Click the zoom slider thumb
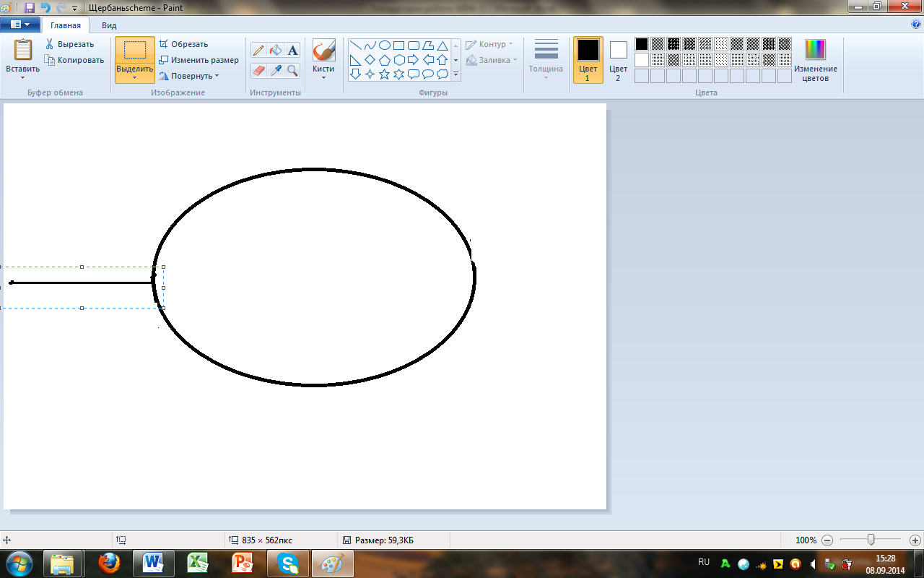 pos(871,540)
